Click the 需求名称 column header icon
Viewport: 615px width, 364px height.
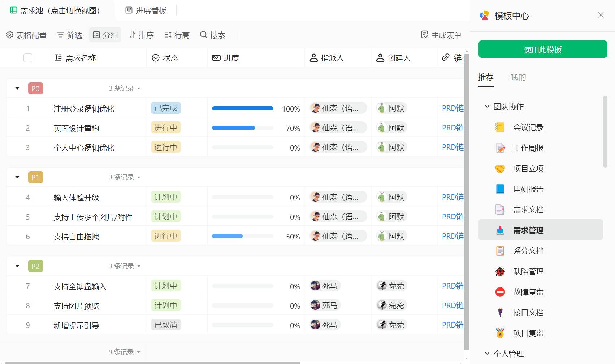tap(58, 58)
